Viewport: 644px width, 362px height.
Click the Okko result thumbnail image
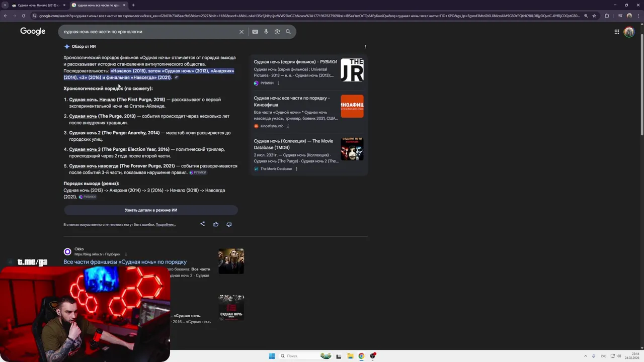point(231,261)
